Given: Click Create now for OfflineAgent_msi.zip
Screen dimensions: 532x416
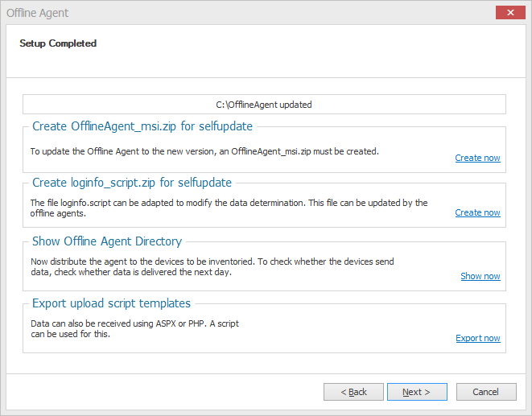Looking at the screenshot, I should (x=477, y=158).
